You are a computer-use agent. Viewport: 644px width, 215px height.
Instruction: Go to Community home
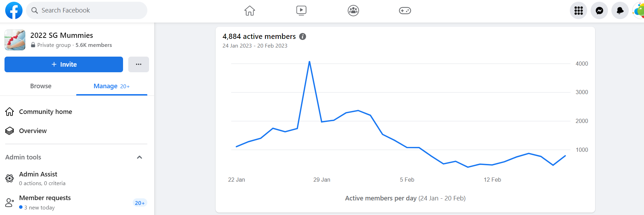coord(45,112)
